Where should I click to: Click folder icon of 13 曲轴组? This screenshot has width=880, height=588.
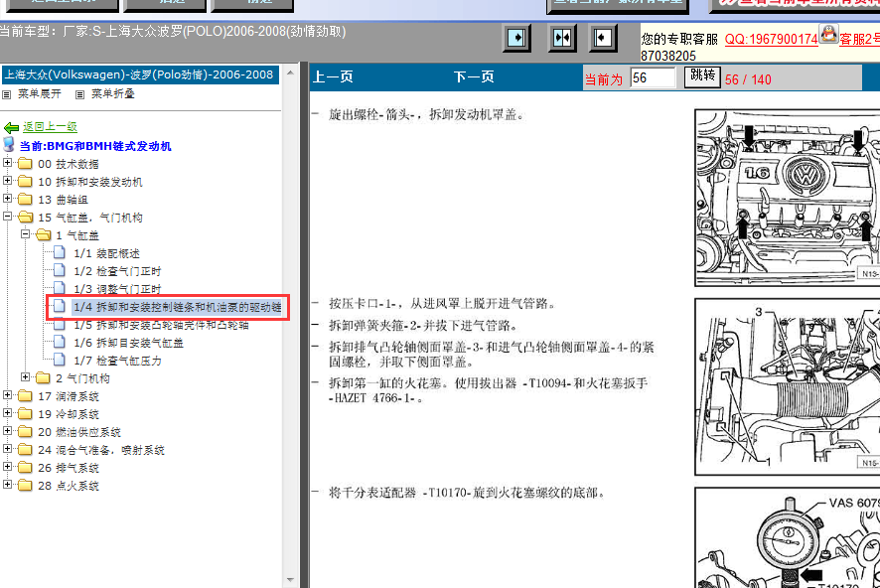[25, 200]
